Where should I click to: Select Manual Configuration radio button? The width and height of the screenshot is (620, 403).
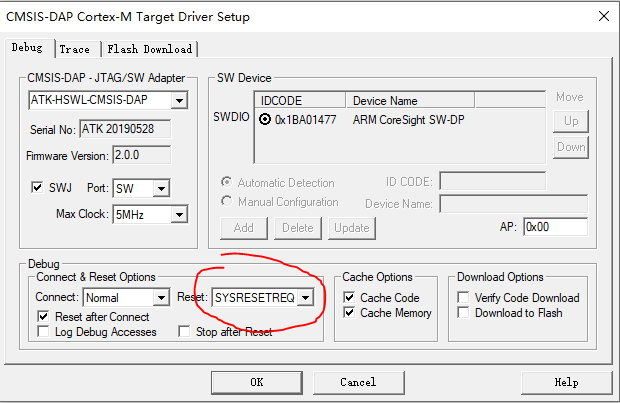pyautogui.click(x=227, y=201)
